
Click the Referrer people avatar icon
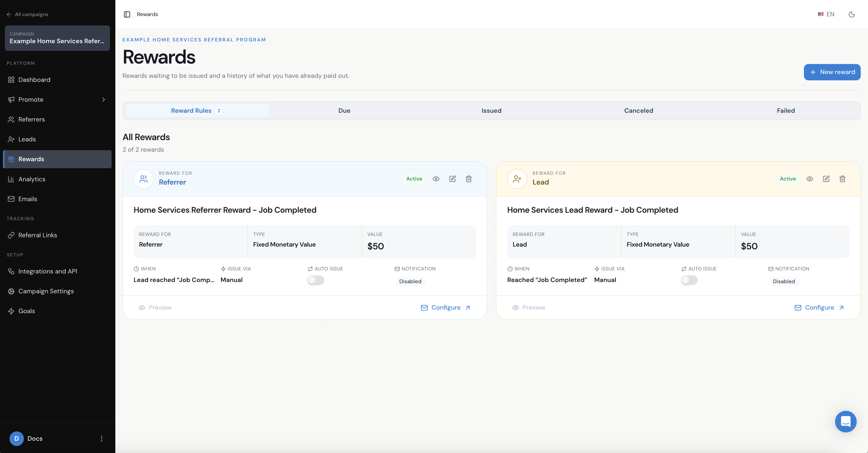click(x=143, y=179)
